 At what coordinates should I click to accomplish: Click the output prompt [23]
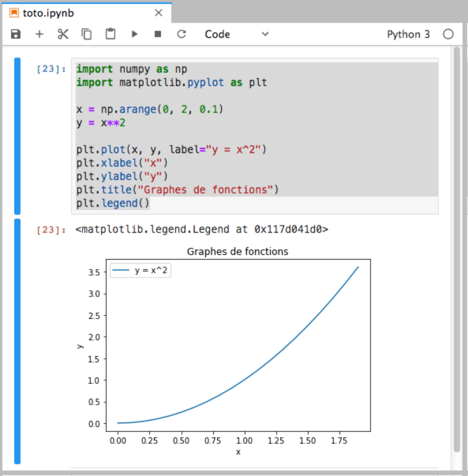51,230
